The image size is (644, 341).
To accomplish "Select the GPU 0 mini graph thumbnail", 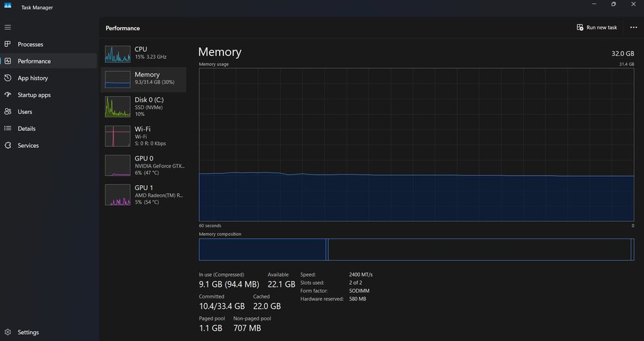I will point(117,166).
